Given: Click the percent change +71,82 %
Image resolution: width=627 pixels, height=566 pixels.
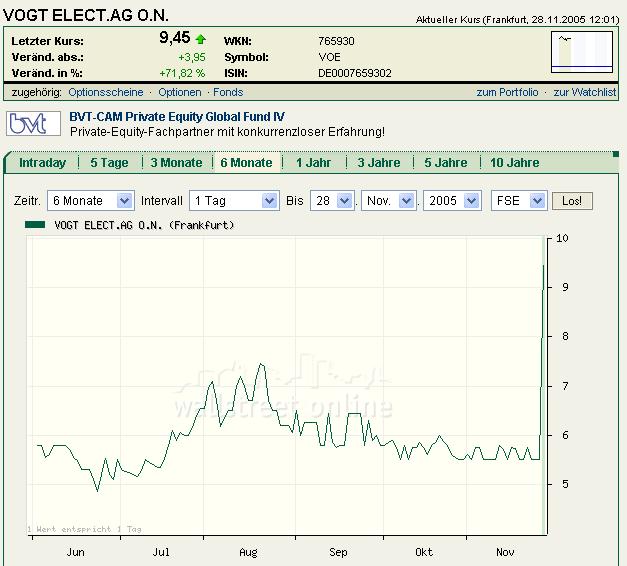Looking at the screenshot, I should (182, 73).
